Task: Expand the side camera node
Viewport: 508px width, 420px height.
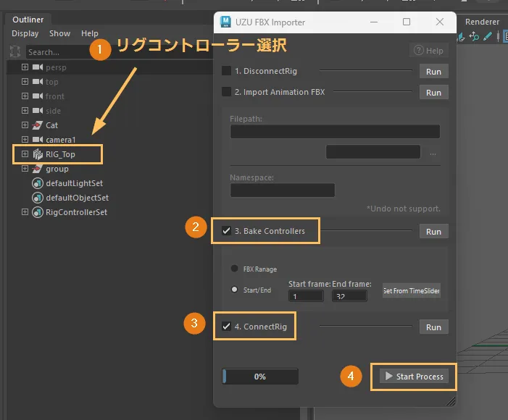Action: [x=25, y=110]
